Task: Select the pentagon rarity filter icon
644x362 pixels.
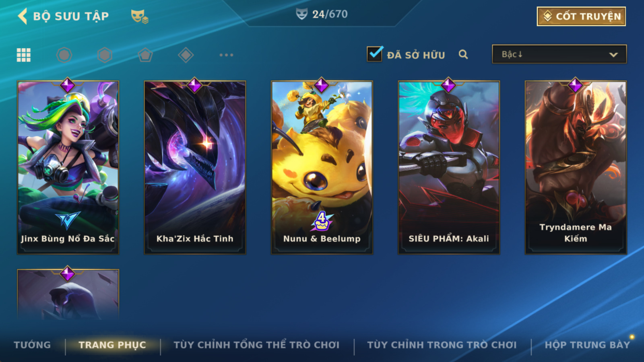Action: pyautogui.click(x=145, y=55)
